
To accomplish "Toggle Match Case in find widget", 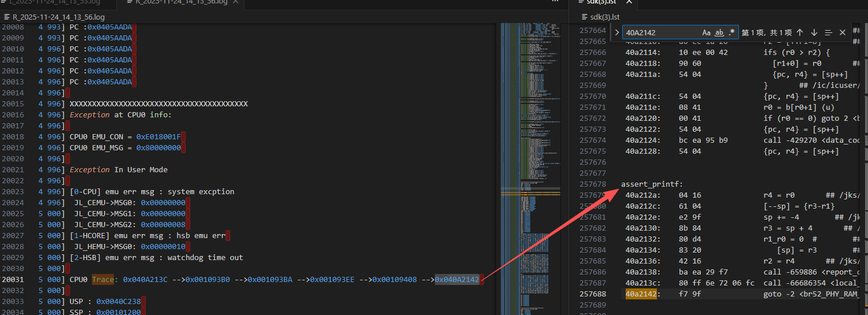I will 707,33.
